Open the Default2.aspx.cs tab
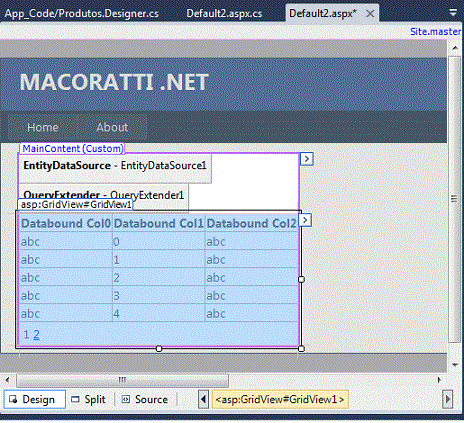The width and height of the screenshot is (464, 423). point(224,13)
